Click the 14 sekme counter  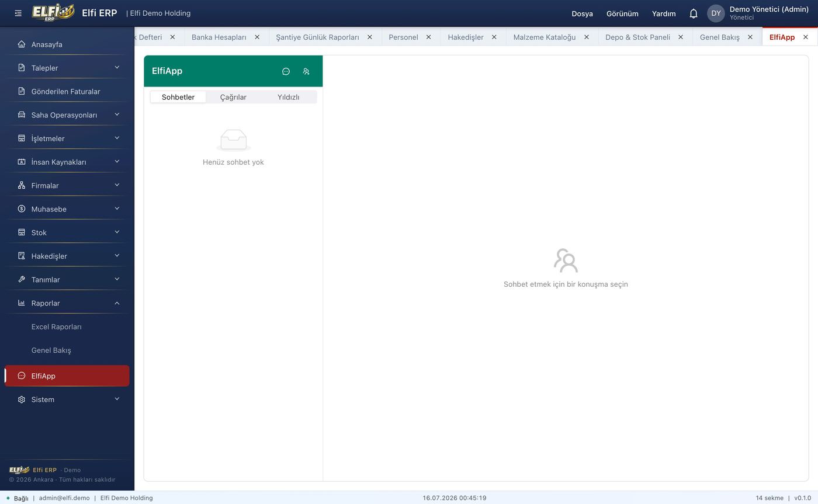tap(770, 498)
